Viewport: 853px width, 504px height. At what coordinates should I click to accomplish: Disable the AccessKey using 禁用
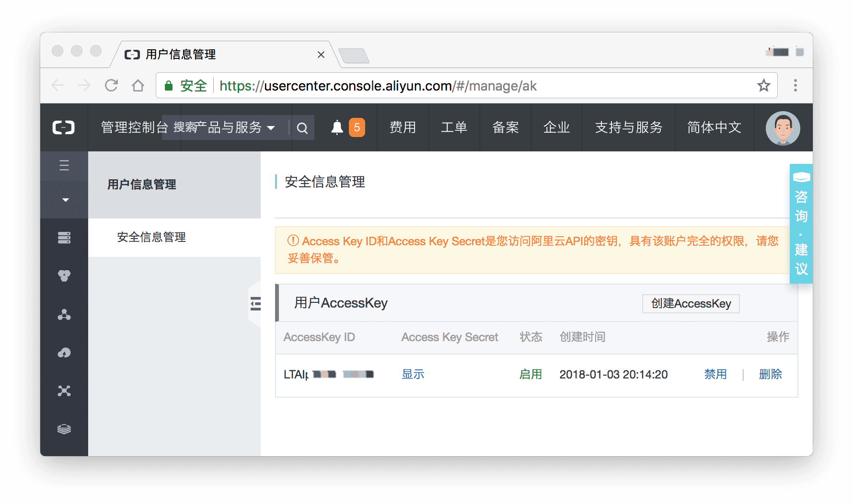[x=715, y=374]
